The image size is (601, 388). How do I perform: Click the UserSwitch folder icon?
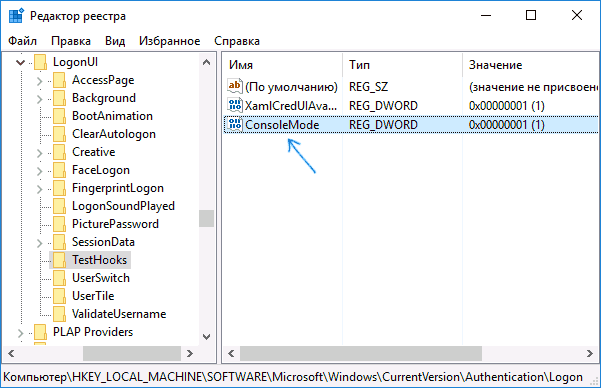(x=59, y=278)
